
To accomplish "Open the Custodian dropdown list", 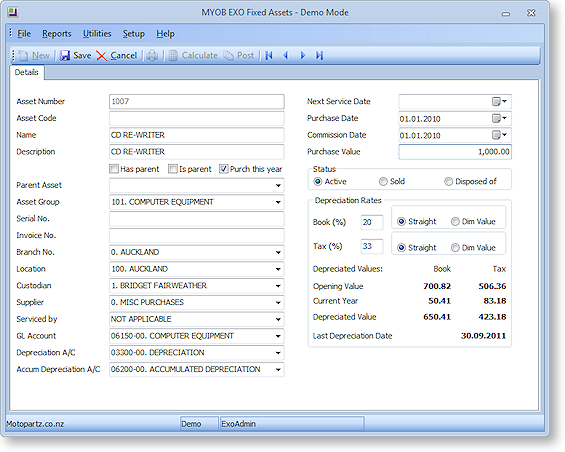I will click(x=278, y=286).
